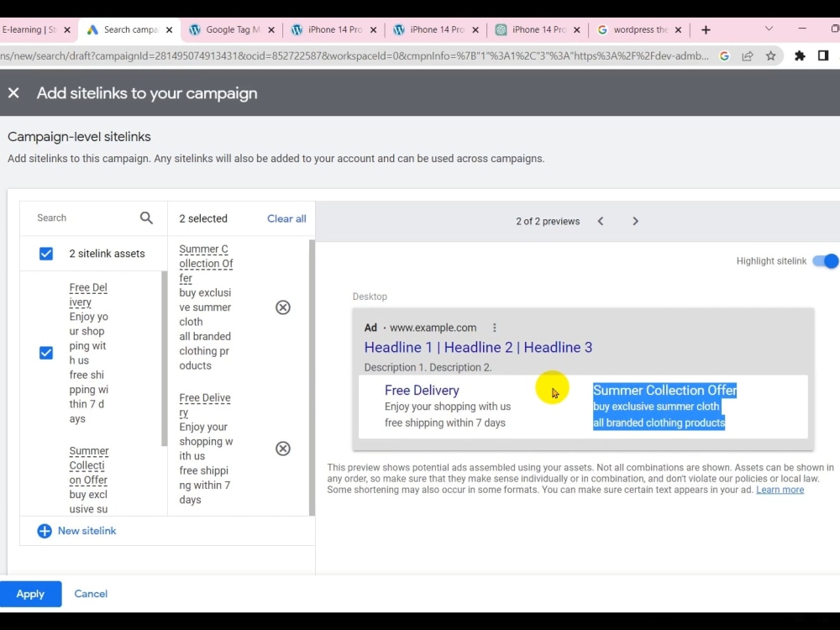Click Summer Collection Offer title in selected panel
Screen dimensions: 840x630
[x=206, y=264]
